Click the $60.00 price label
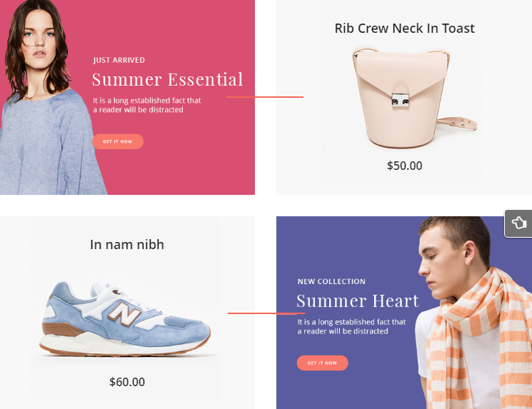This screenshot has width=532, height=409. tap(127, 382)
